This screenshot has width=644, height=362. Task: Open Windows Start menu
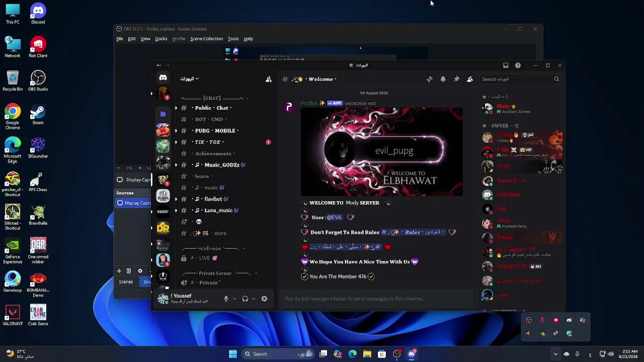click(x=233, y=354)
